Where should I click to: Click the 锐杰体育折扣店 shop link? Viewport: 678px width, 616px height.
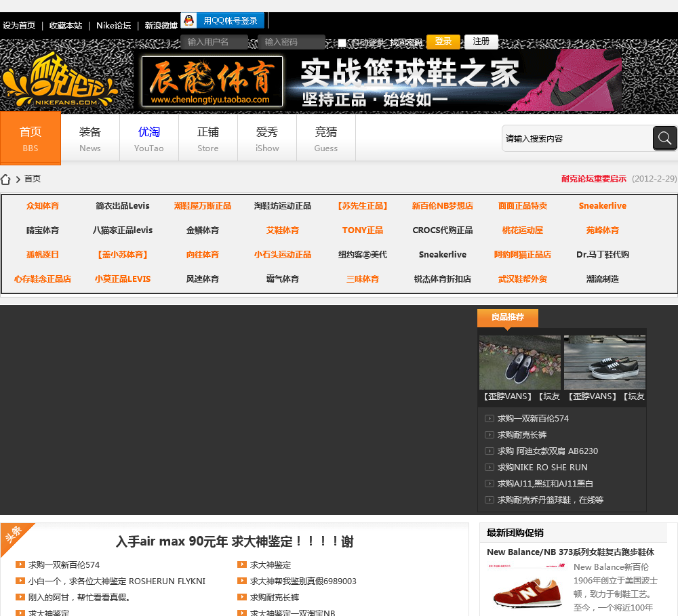tap(442, 279)
